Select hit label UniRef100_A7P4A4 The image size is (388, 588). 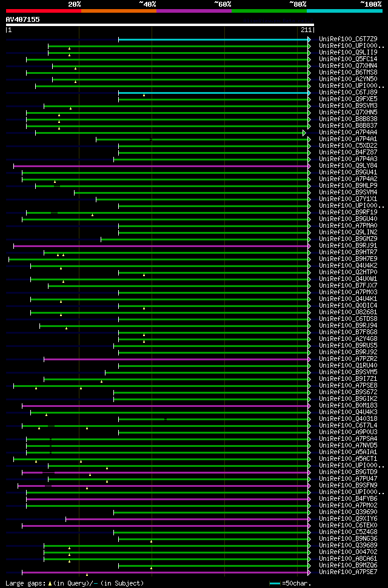point(348,133)
